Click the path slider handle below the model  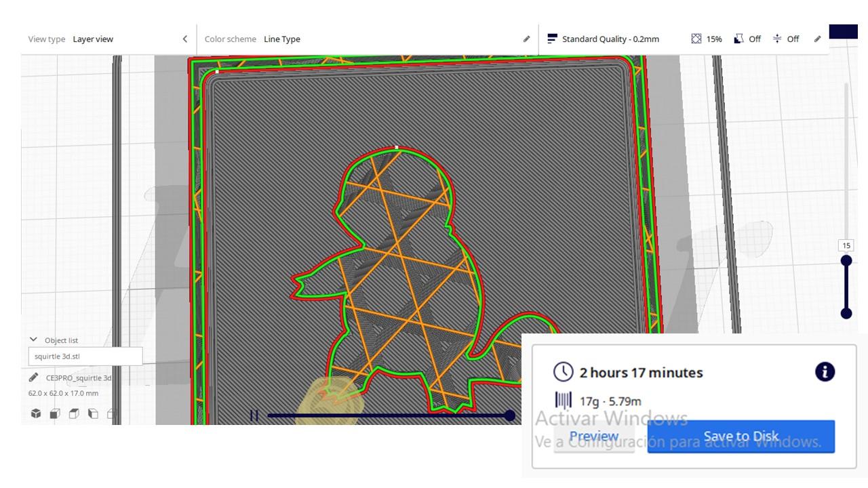[510, 415]
